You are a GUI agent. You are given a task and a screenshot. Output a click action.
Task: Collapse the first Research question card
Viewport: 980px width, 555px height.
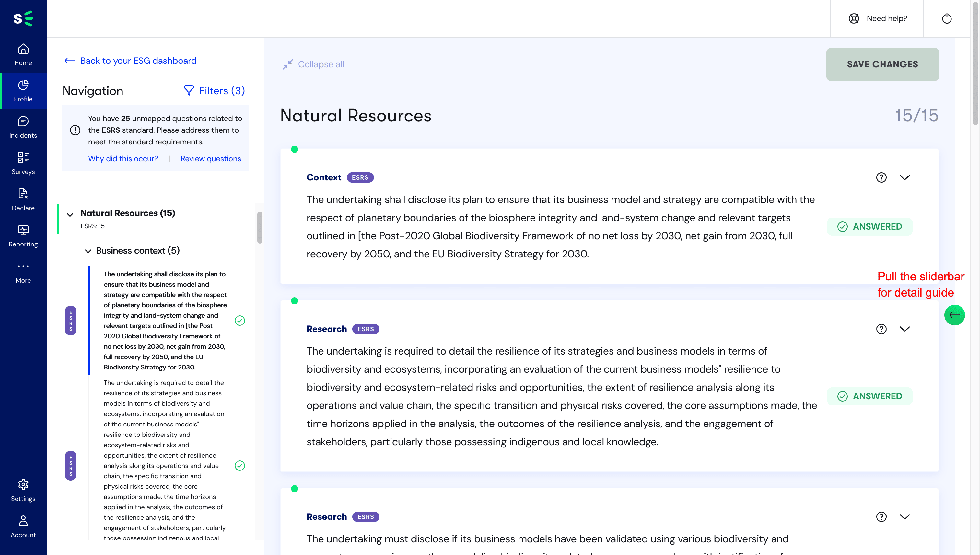pos(904,329)
